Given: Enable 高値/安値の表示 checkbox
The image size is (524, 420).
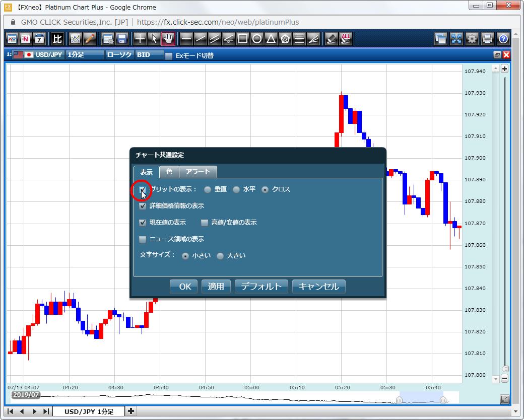Looking at the screenshot, I should [x=204, y=222].
